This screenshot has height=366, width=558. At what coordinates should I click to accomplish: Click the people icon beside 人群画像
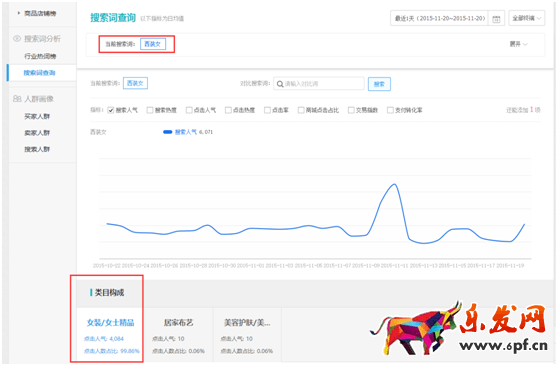click(17, 99)
